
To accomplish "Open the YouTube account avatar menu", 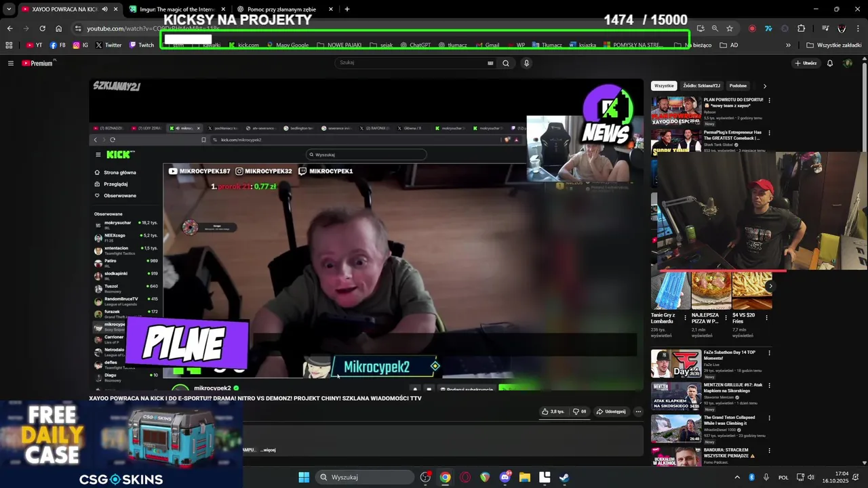I will click(847, 63).
